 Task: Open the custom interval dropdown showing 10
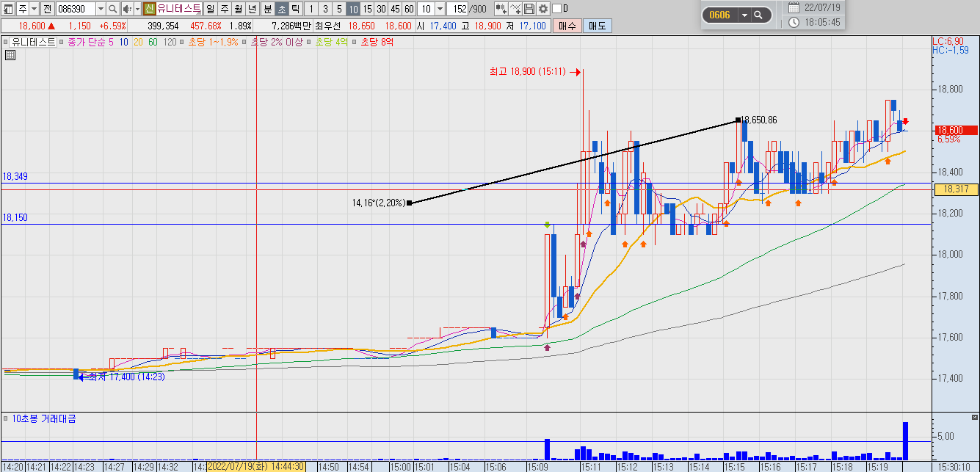point(440,9)
